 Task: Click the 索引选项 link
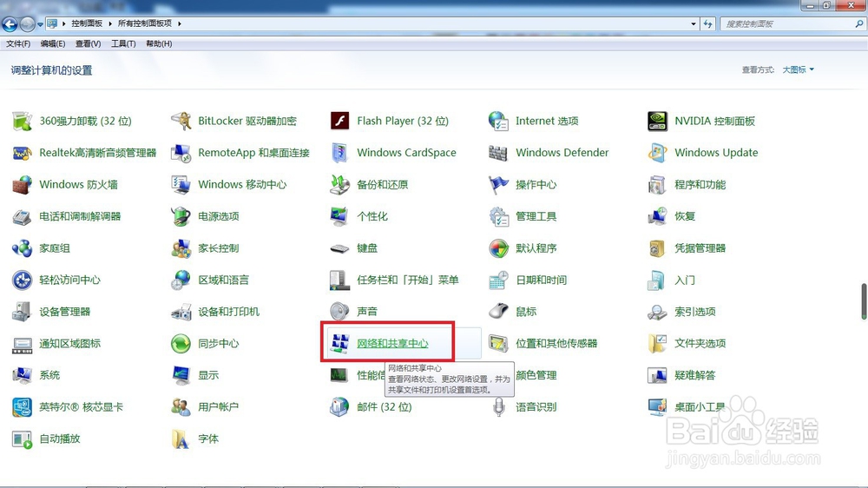(x=694, y=312)
